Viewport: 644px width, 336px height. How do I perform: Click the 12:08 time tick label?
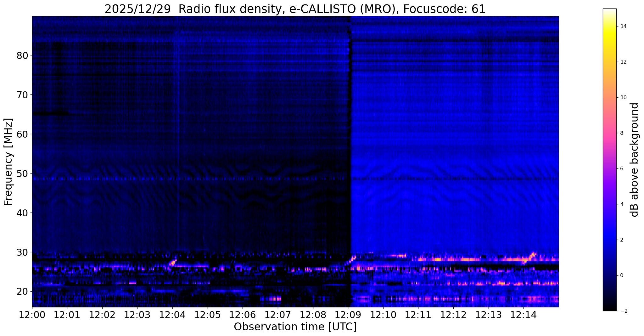313,315
